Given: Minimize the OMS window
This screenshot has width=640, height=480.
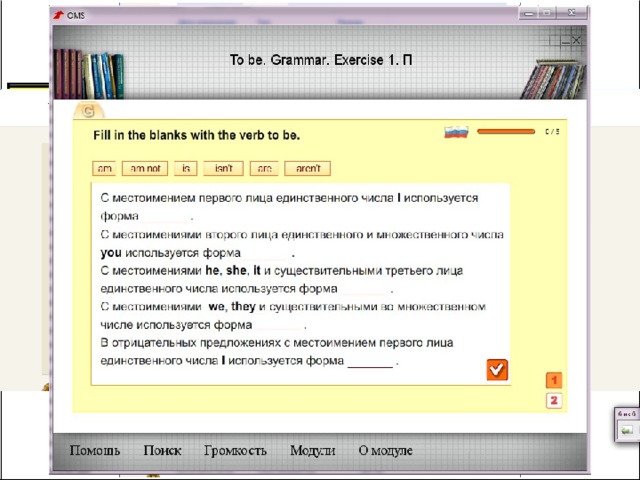Looking at the screenshot, I should coord(529,13).
